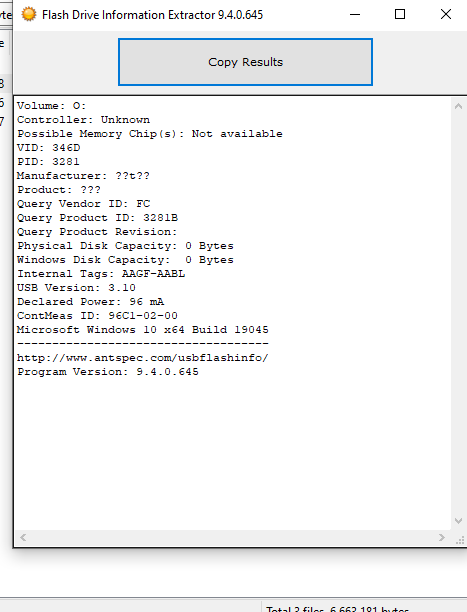467x612 pixels.
Task: Click the horizontal scrollbar left arrow
Action: point(23,537)
